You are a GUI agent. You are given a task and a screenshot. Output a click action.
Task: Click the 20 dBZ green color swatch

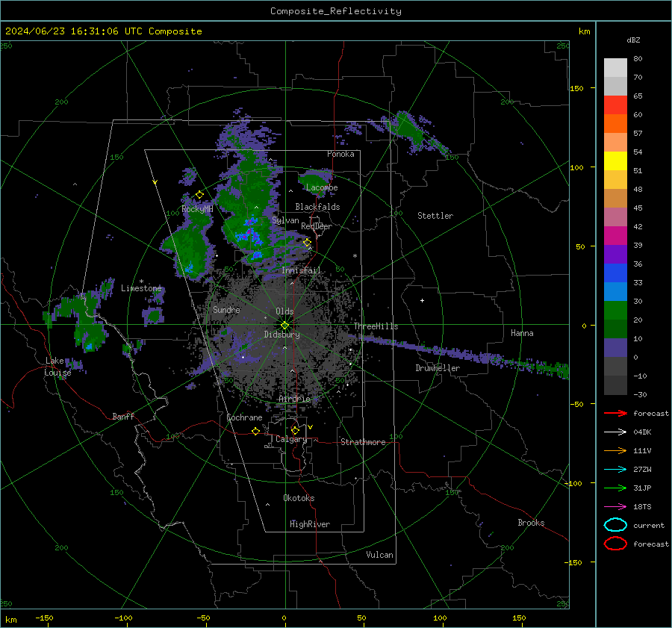click(x=615, y=311)
